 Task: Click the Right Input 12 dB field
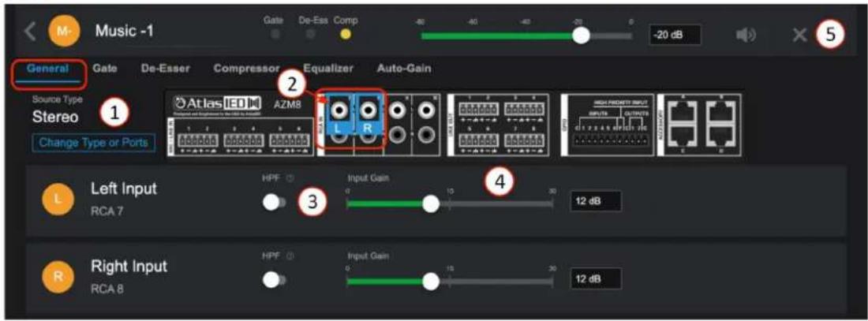(596, 279)
